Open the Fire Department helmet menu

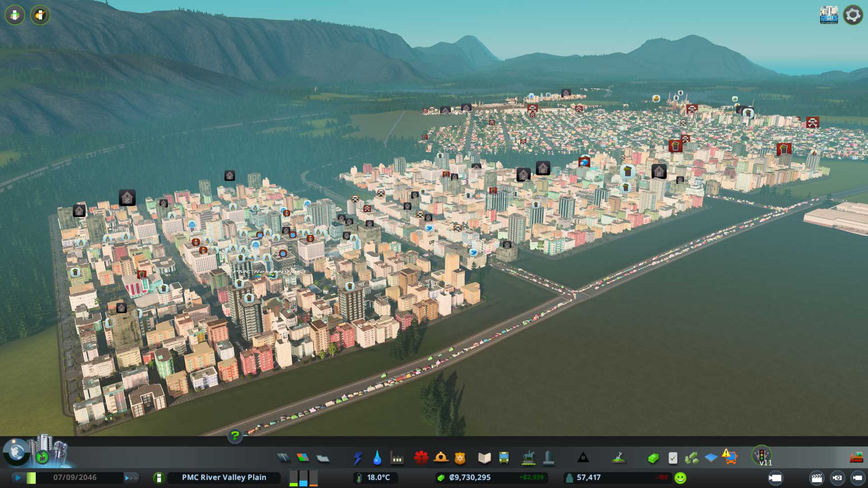click(x=440, y=458)
